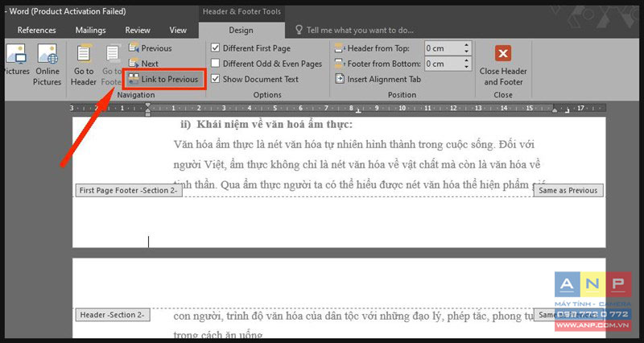644x343 pixels.
Task: Open the References tab
Action: (x=36, y=30)
